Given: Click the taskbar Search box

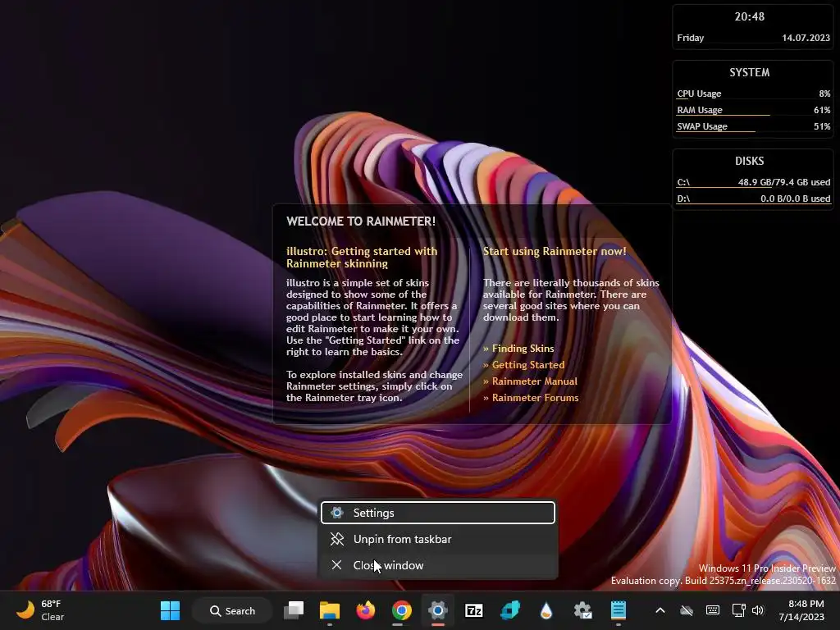Looking at the screenshot, I should click(232, 610).
